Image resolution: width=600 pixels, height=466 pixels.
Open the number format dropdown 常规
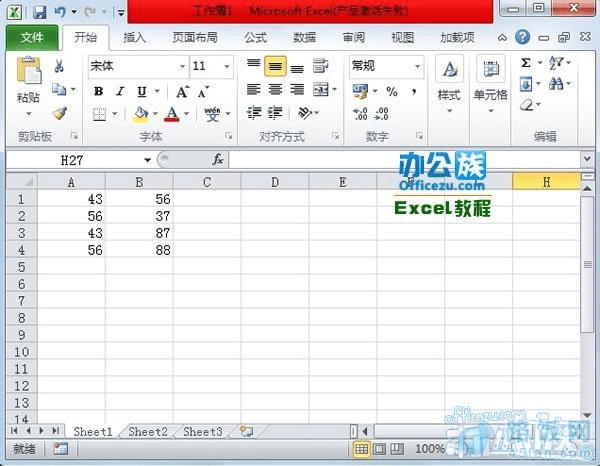pyautogui.click(x=417, y=67)
